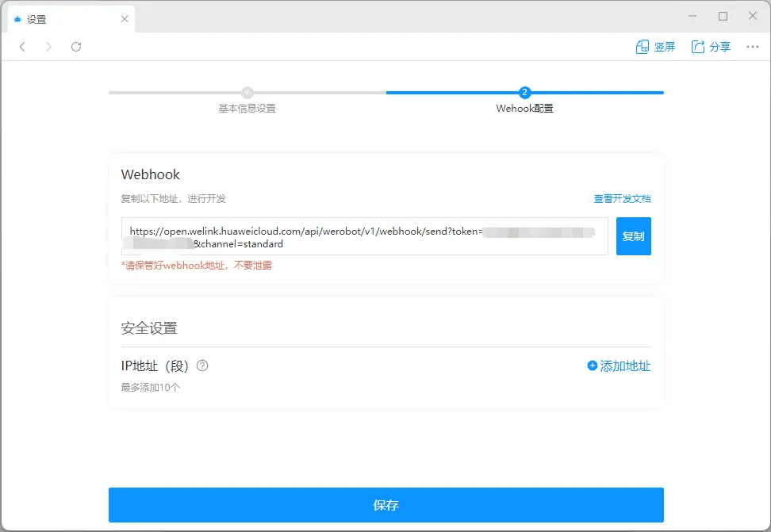The width and height of the screenshot is (771, 532).
Task: Go to step 基本信息设置
Action: tap(247, 108)
